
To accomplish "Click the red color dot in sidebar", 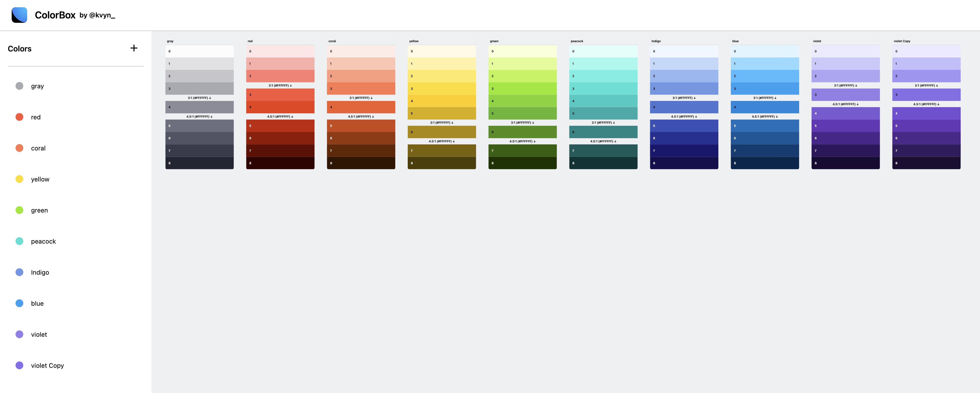I will pyautogui.click(x=19, y=117).
